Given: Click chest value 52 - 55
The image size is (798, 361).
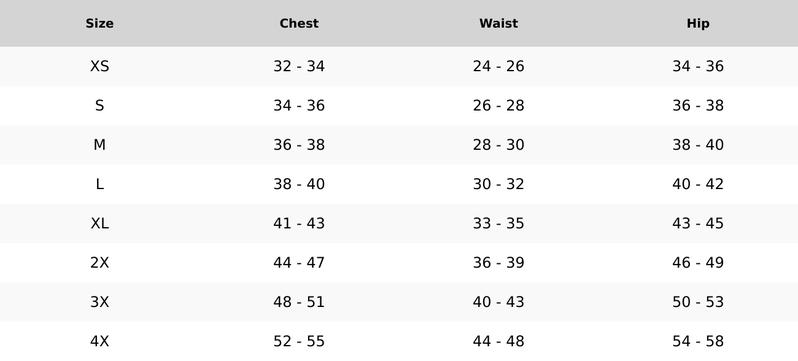Looking at the screenshot, I should click(x=299, y=341).
